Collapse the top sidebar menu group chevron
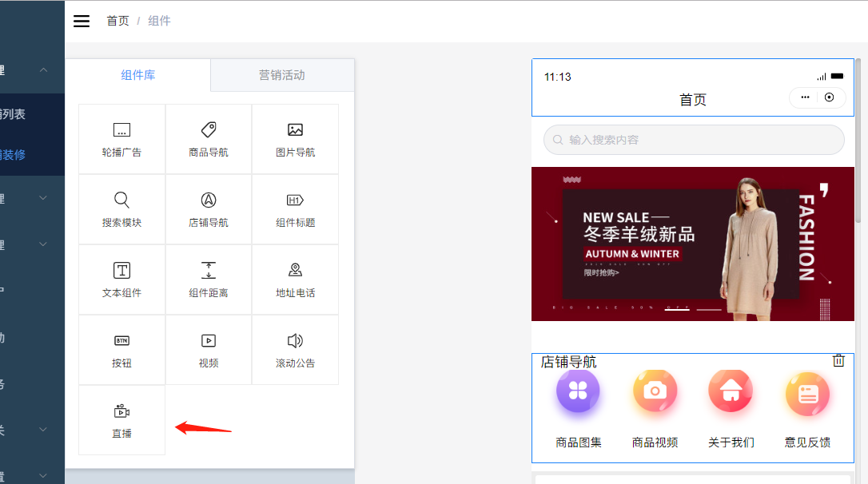 click(x=44, y=70)
